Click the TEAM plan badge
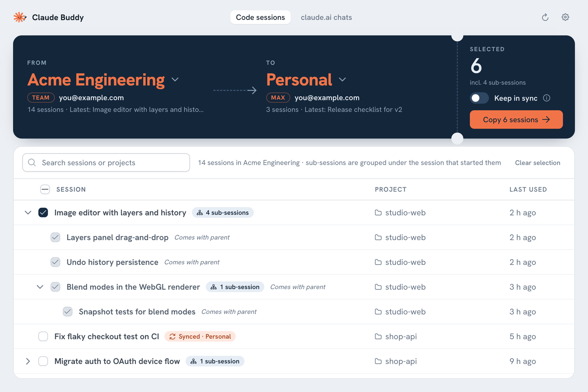 [41, 97]
